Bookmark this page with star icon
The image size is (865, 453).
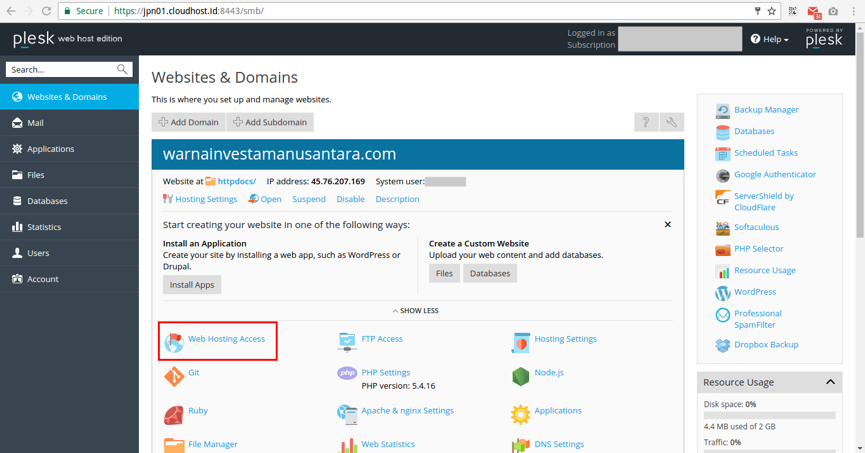point(772,11)
